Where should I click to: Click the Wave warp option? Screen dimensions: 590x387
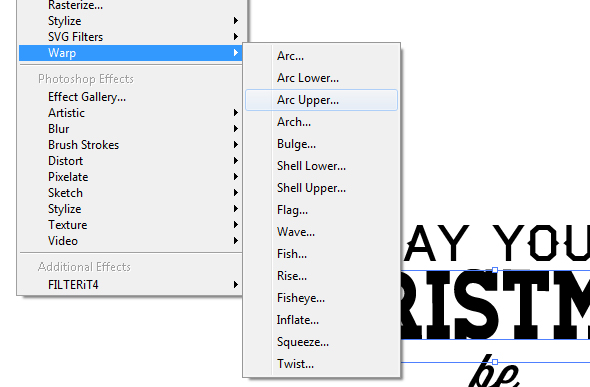click(x=321, y=232)
